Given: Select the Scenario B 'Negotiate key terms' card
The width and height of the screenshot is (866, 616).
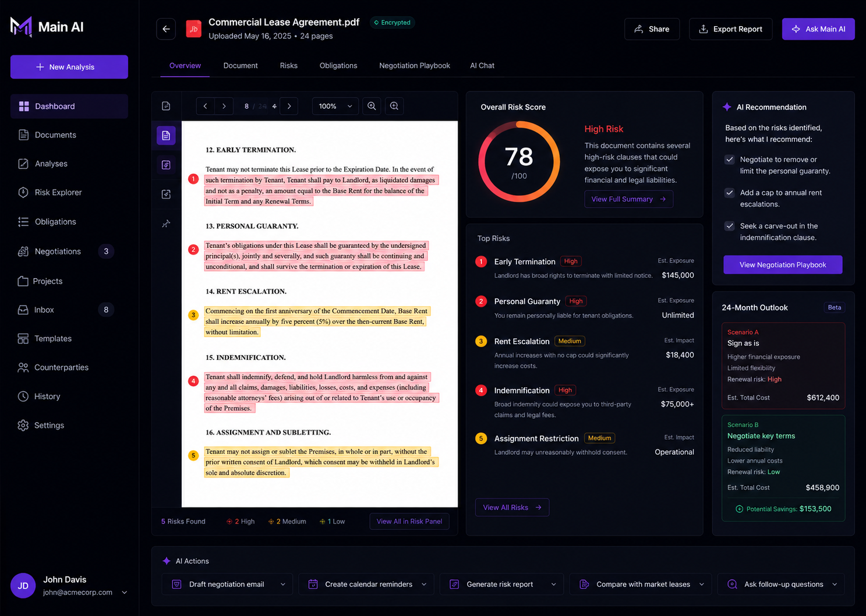Looking at the screenshot, I should [x=783, y=468].
